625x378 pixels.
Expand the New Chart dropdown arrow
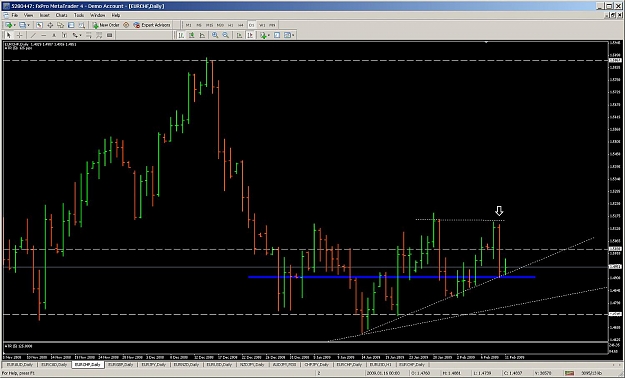coord(15,25)
